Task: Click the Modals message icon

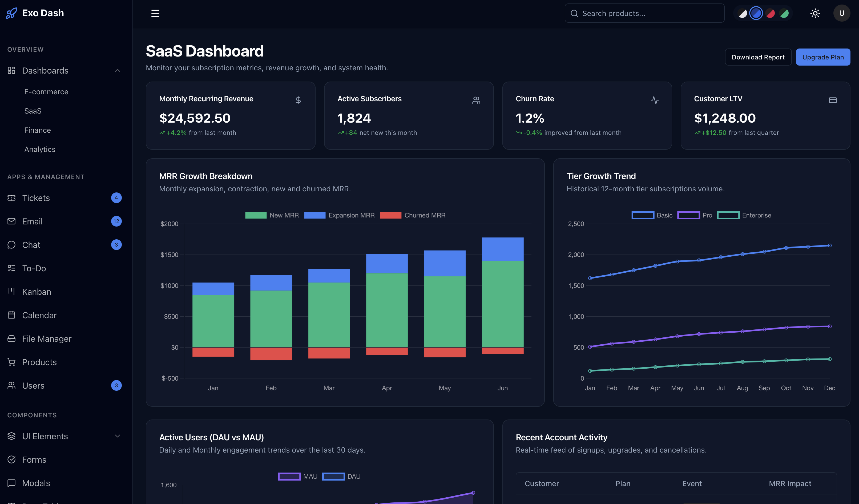Action: (11, 483)
